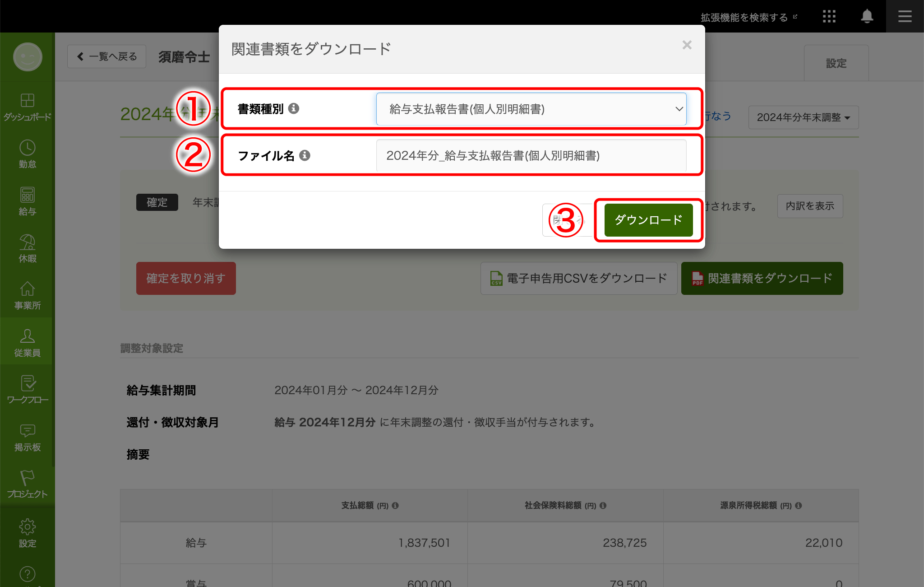Click the 給与集計期間 label

click(161, 390)
